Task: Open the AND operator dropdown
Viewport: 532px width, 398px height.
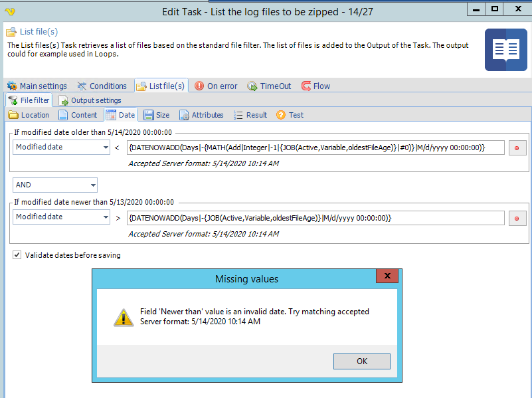Action: 92,185
